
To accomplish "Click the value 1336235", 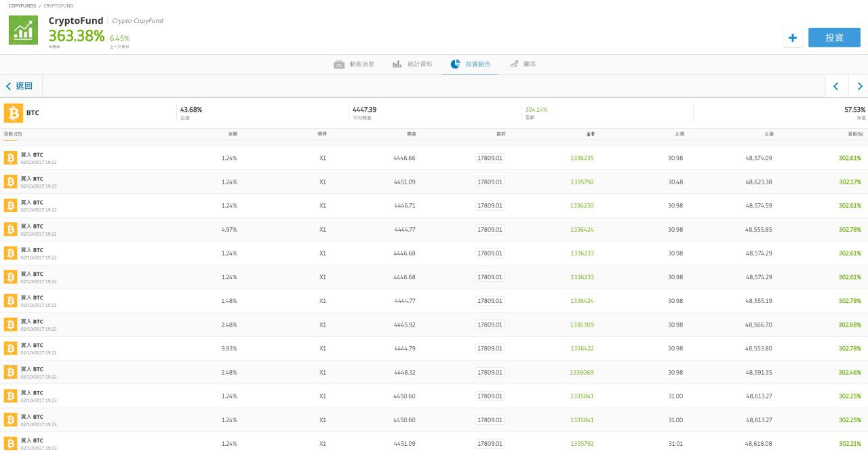I will click(x=582, y=158).
